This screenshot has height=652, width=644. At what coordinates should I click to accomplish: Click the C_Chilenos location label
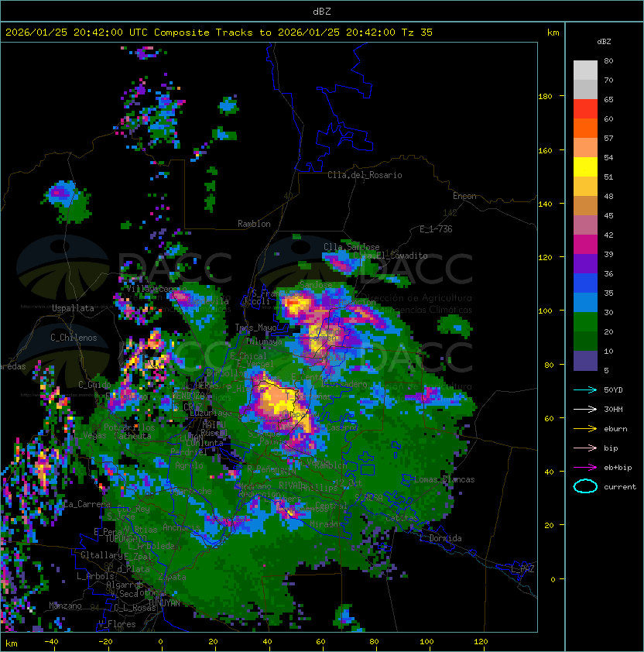pyautogui.click(x=74, y=338)
